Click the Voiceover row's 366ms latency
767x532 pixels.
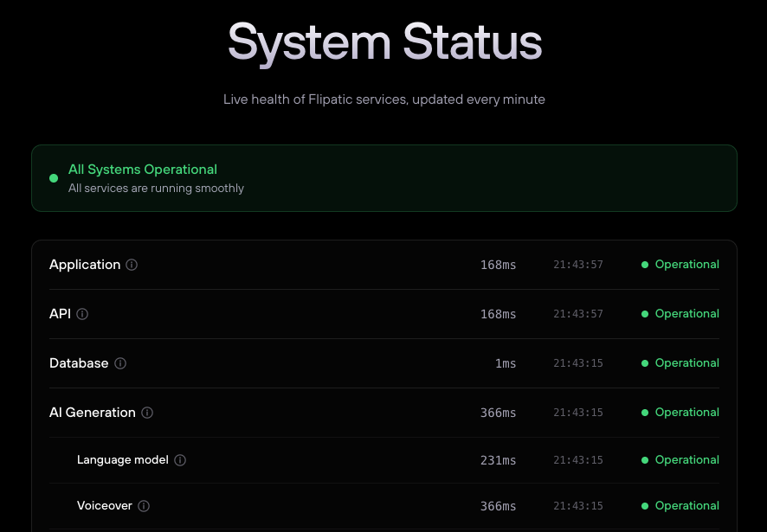point(498,507)
